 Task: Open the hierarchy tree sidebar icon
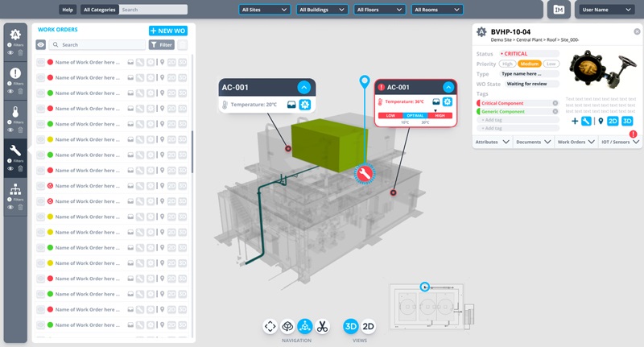(15, 189)
